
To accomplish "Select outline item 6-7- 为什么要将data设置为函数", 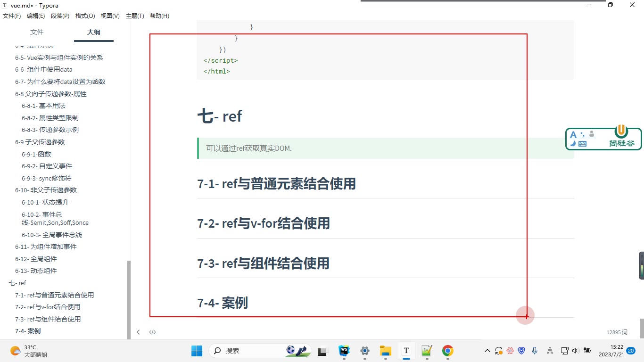I will coord(60,82).
